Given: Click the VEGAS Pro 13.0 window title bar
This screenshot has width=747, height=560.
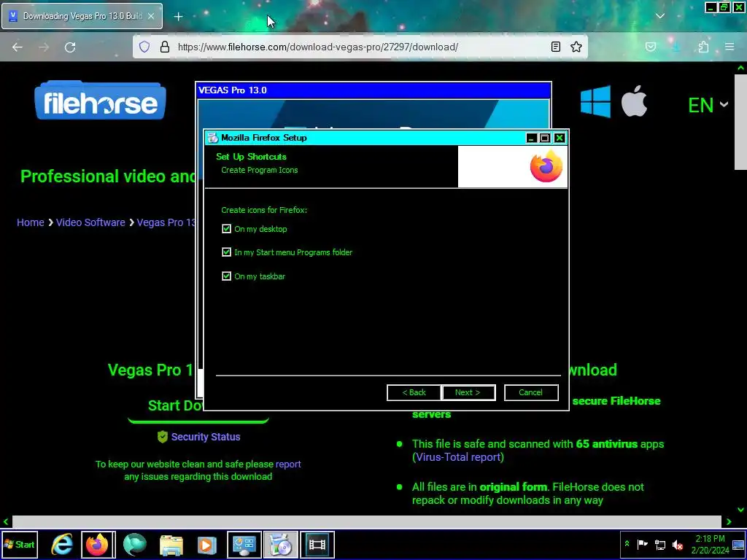Looking at the screenshot, I should (x=373, y=90).
